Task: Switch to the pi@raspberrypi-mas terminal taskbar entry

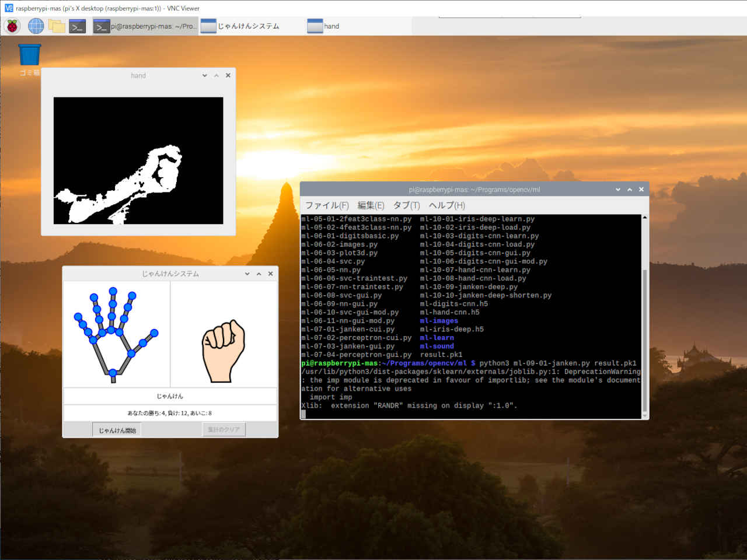Action: click(x=146, y=26)
